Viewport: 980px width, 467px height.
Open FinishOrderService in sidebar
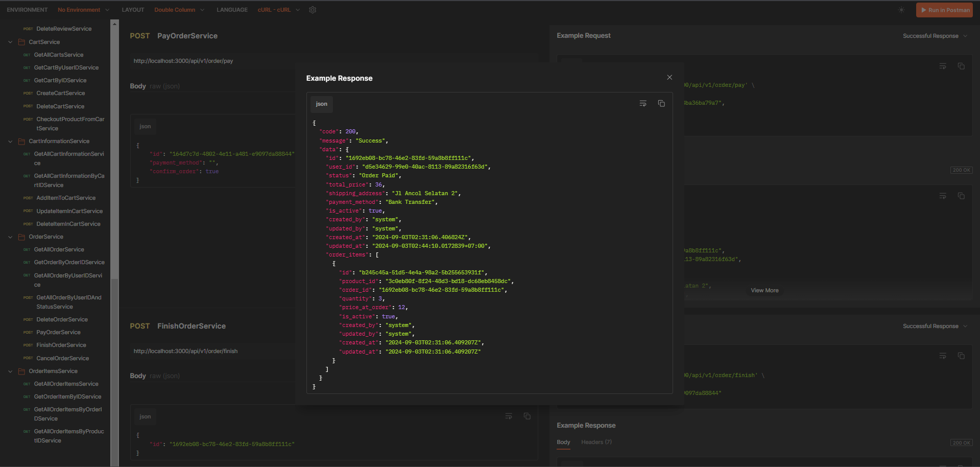coord(61,345)
